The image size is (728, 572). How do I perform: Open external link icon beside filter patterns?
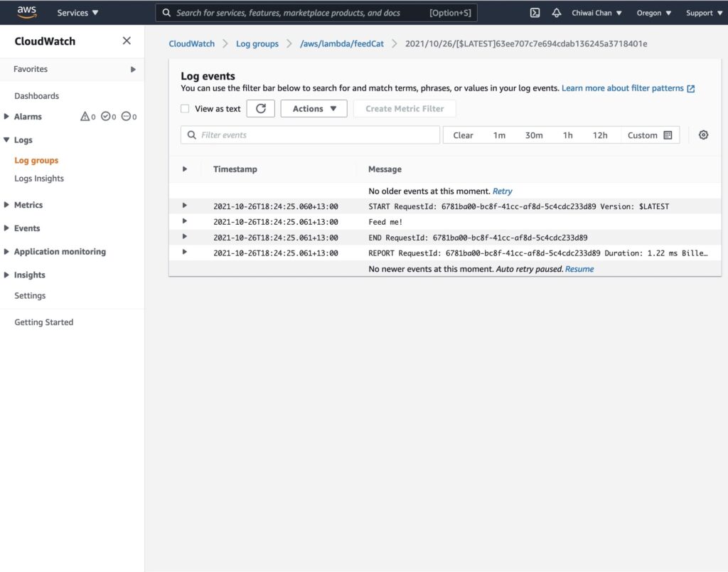pos(691,89)
